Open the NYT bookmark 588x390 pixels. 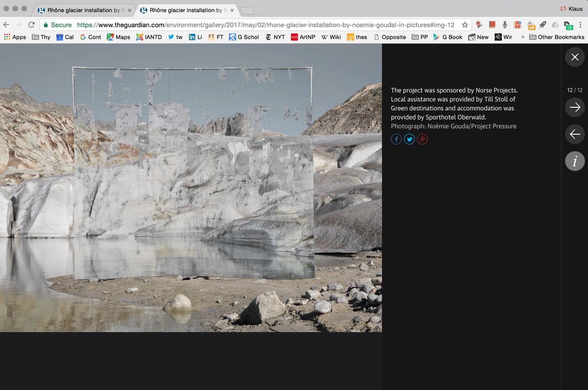click(275, 37)
